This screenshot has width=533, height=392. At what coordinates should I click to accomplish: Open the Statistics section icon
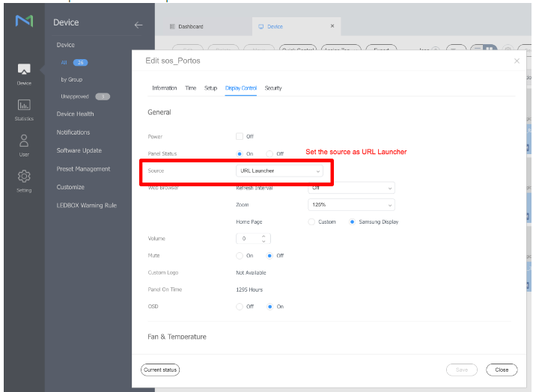24,109
